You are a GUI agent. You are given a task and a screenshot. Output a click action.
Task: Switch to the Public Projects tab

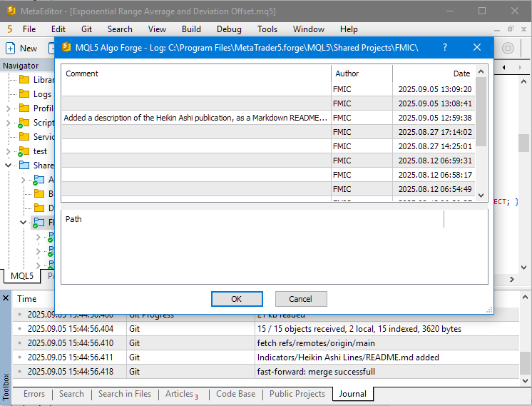pyautogui.click(x=297, y=394)
